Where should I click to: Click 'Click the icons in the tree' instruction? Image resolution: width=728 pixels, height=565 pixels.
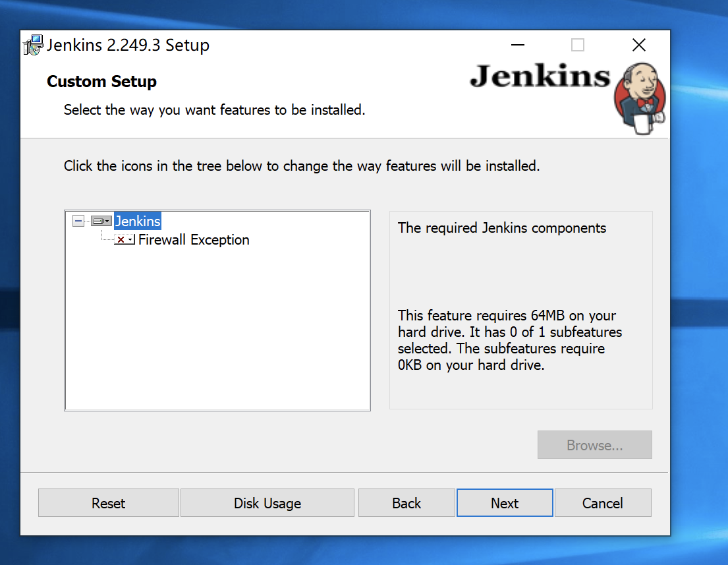pos(302,166)
